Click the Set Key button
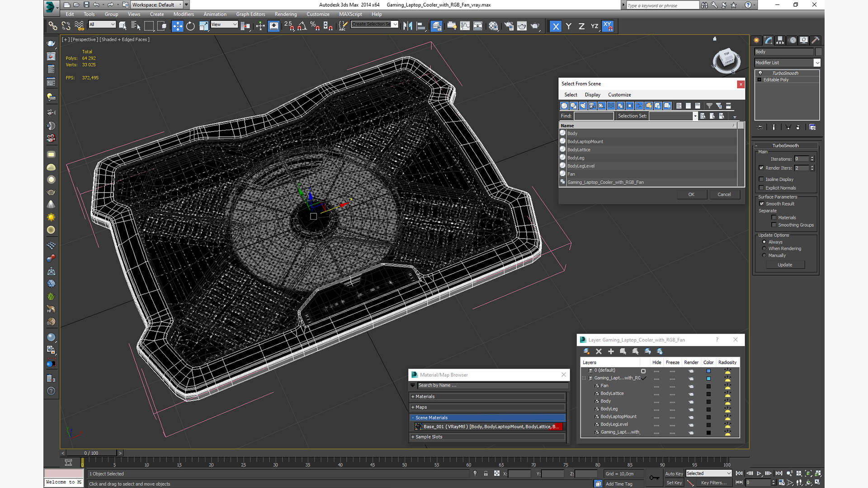The height and width of the screenshot is (488, 868). pyautogui.click(x=674, y=483)
